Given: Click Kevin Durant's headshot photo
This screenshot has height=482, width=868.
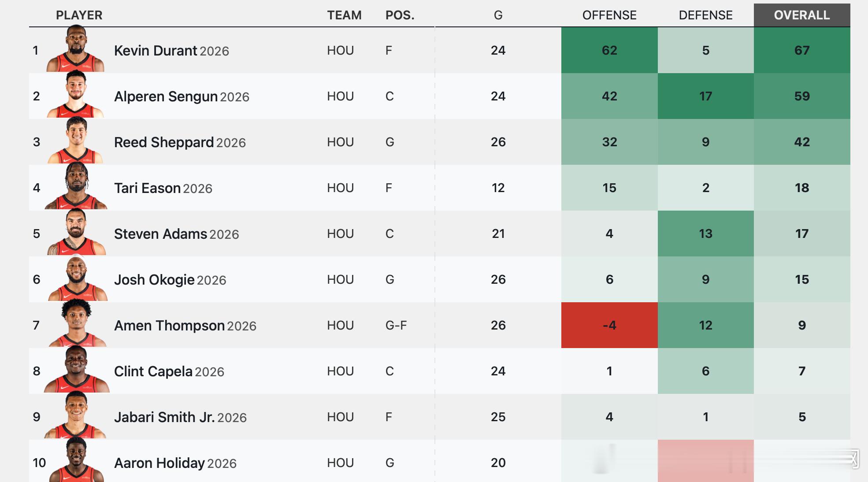Looking at the screenshot, I should coord(76,49).
